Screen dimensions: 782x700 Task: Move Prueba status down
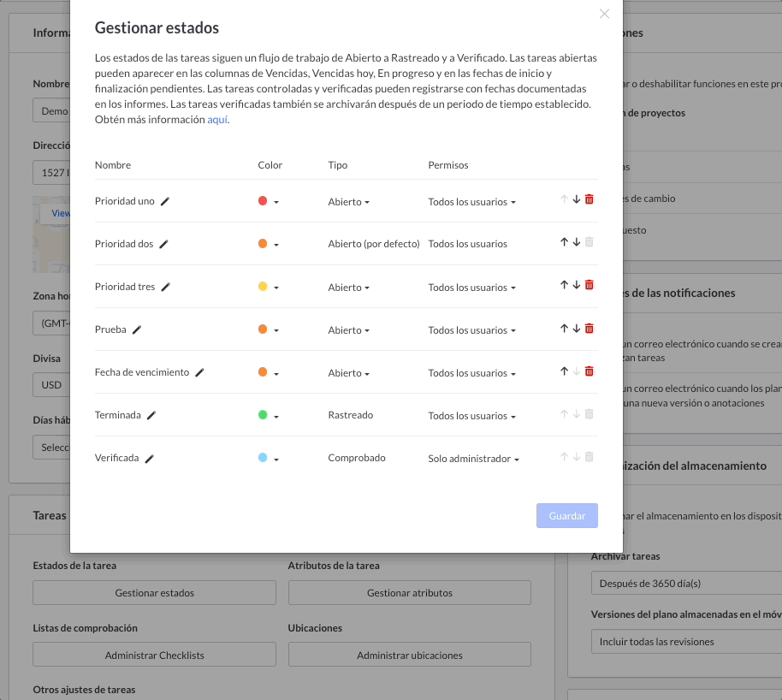pos(577,329)
